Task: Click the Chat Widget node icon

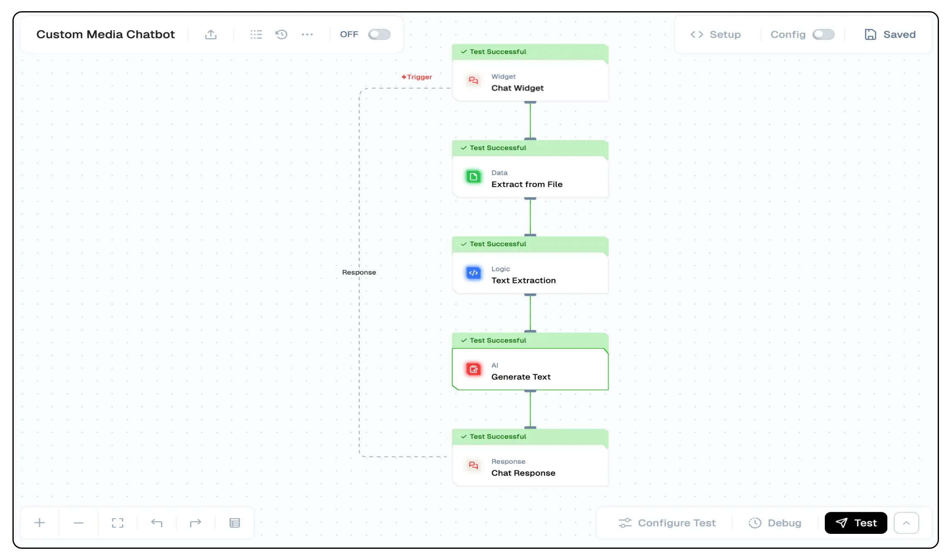Action: click(474, 81)
